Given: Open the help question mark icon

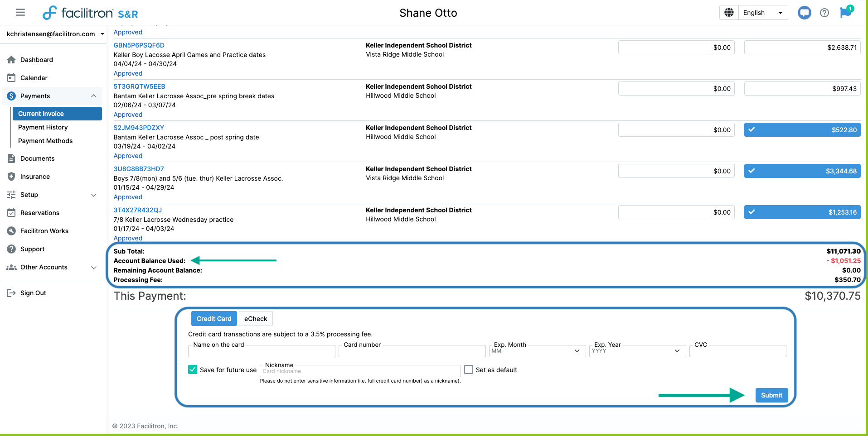Looking at the screenshot, I should click(x=824, y=13).
